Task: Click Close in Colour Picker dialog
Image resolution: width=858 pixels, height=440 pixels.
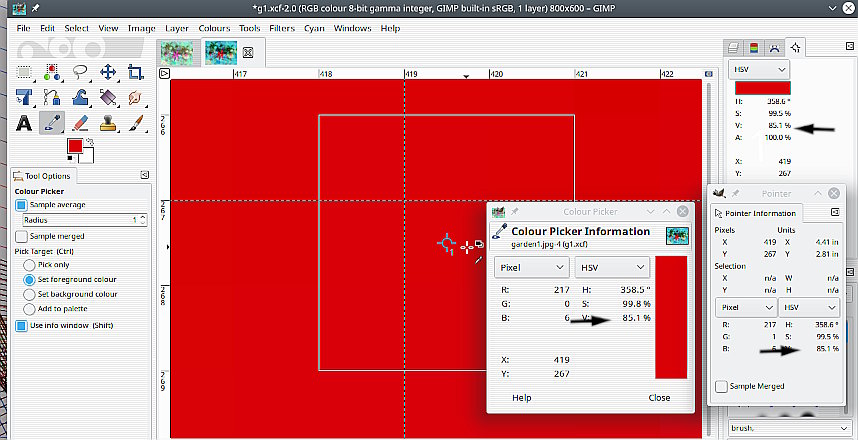Action: pyautogui.click(x=659, y=398)
